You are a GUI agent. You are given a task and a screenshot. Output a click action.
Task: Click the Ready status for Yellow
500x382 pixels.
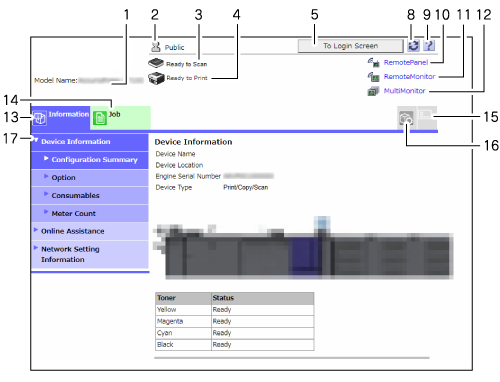222,310
